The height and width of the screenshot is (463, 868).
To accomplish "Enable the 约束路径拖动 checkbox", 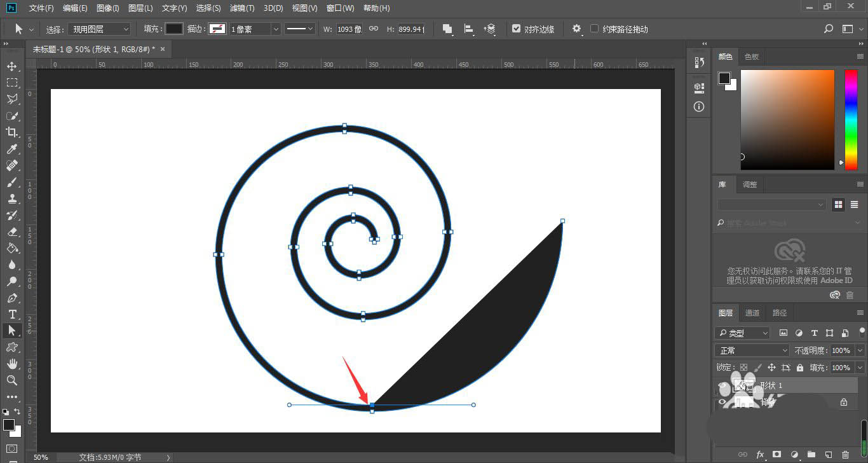I will pos(594,29).
